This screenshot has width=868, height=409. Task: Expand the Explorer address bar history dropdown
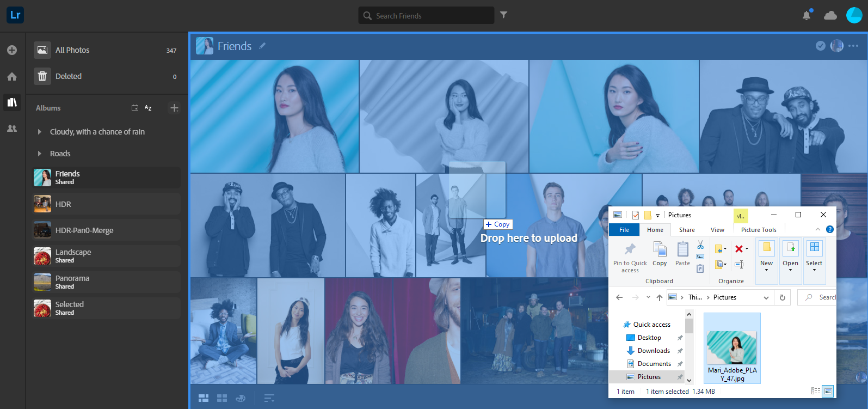pyautogui.click(x=766, y=297)
